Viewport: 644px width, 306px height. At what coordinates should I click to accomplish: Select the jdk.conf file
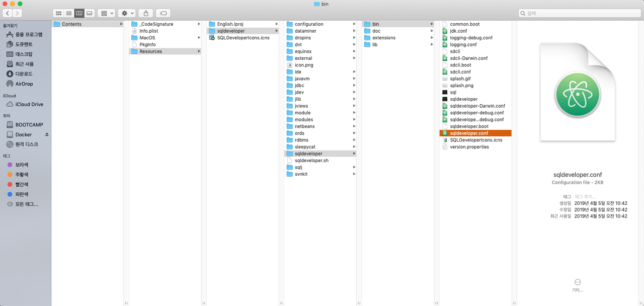[x=475, y=31]
